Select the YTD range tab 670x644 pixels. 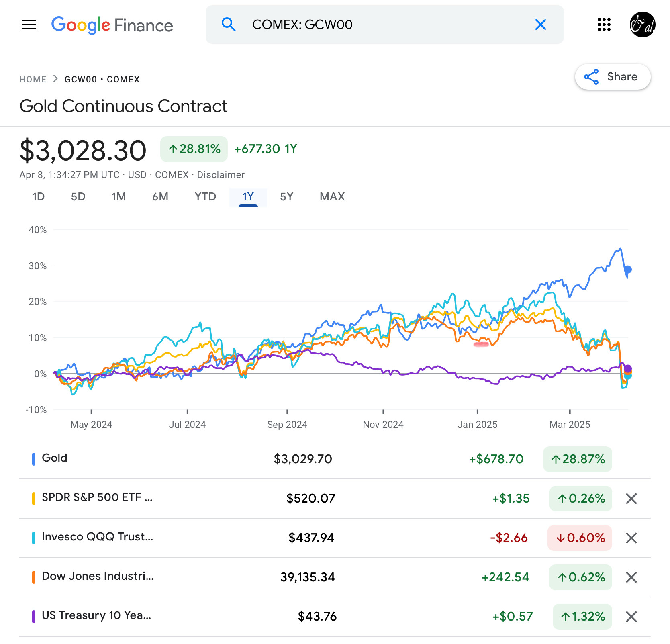tap(205, 197)
